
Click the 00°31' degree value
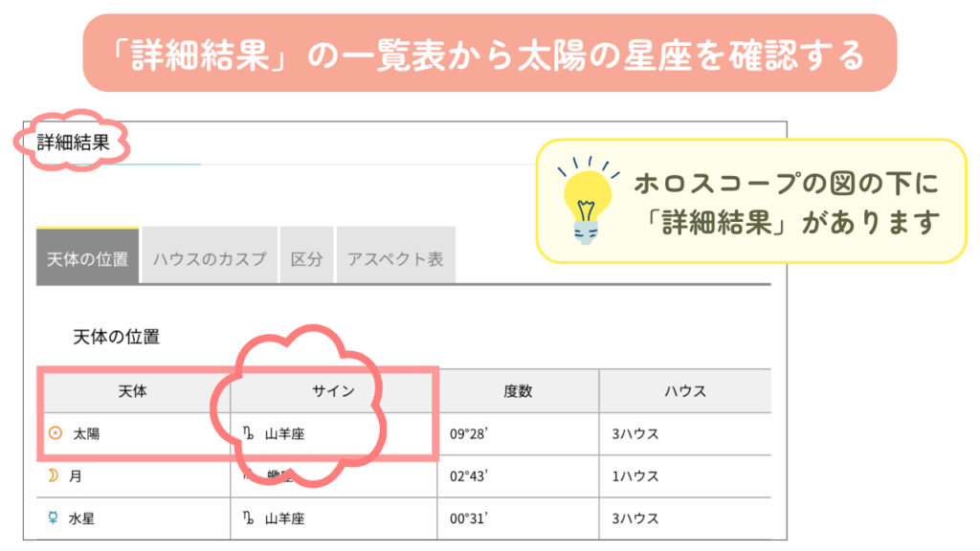point(471,518)
